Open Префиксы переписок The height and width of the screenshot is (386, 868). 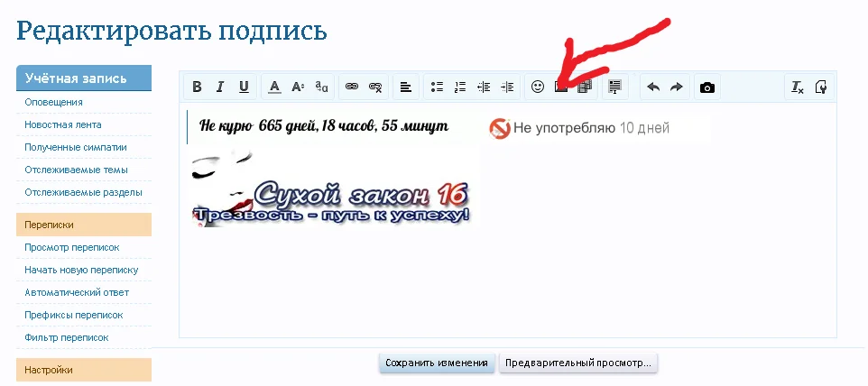(74, 316)
